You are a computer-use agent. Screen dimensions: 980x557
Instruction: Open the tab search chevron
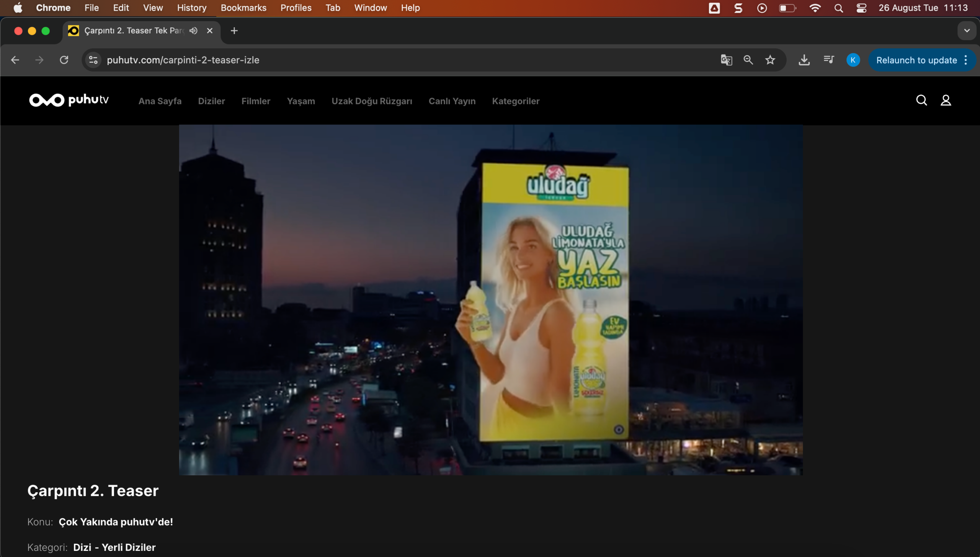pos(967,31)
